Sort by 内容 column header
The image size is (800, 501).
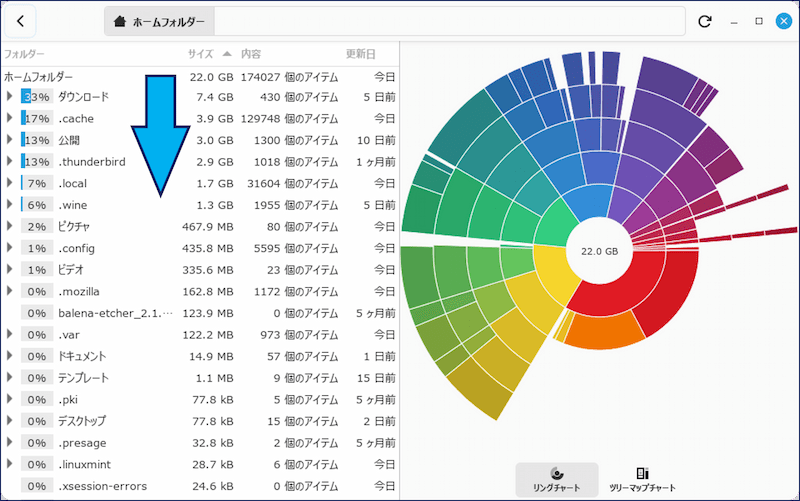point(251,54)
